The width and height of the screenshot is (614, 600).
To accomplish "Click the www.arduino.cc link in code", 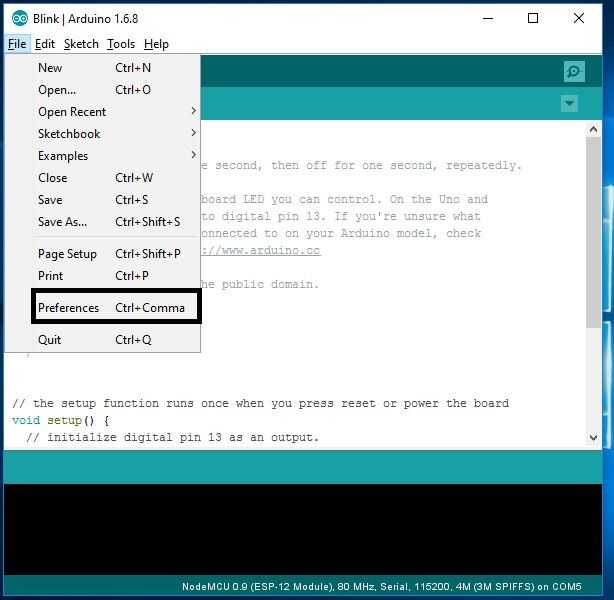I will coord(261,250).
